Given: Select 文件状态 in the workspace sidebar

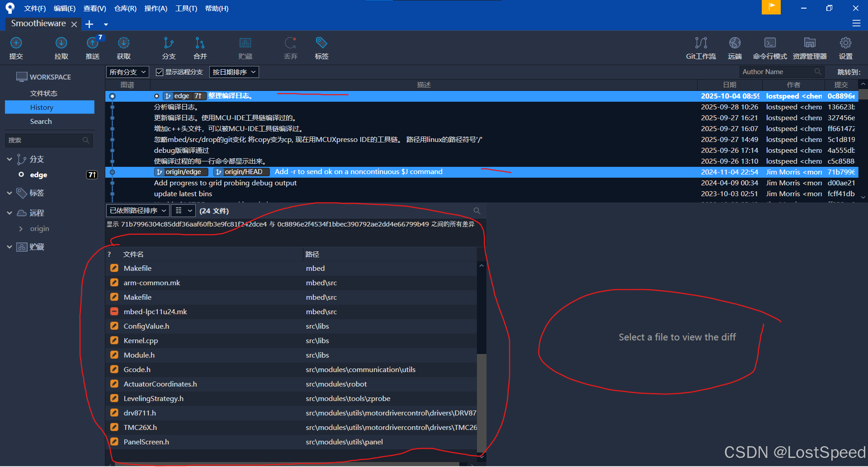Looking at the screenshot, I should tap(44, 93).
